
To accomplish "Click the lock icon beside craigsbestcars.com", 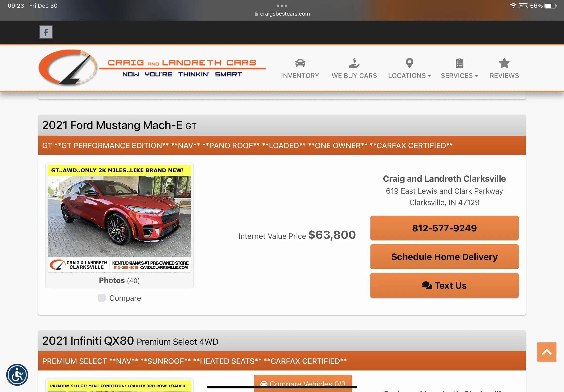I will click(256, 14).
